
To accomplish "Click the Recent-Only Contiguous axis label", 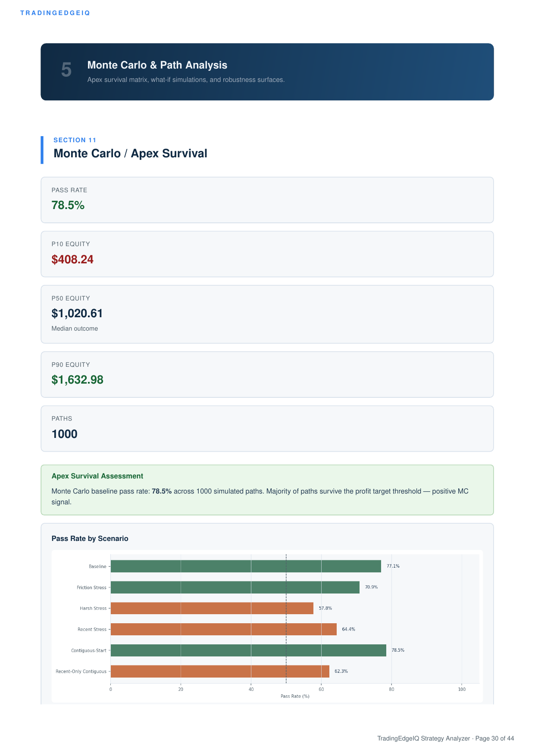I will coord(81,672).
